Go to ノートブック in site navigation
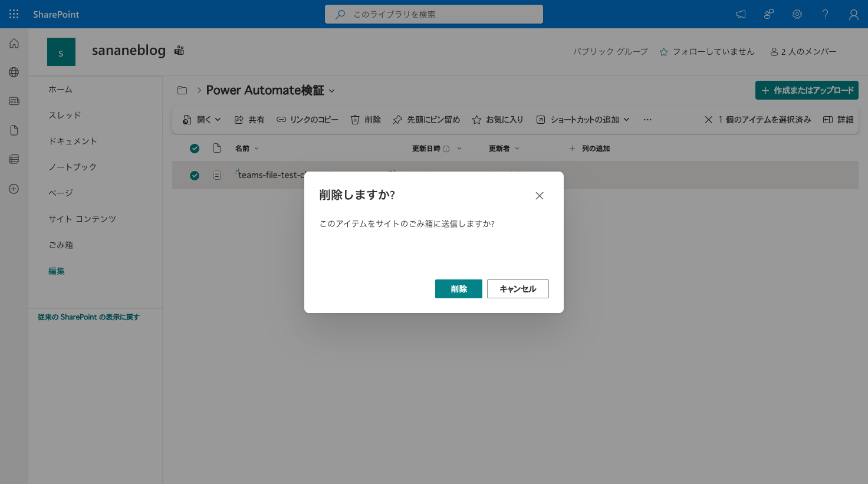Viewport: 868px width, 484px height. [x=73, y=167]
